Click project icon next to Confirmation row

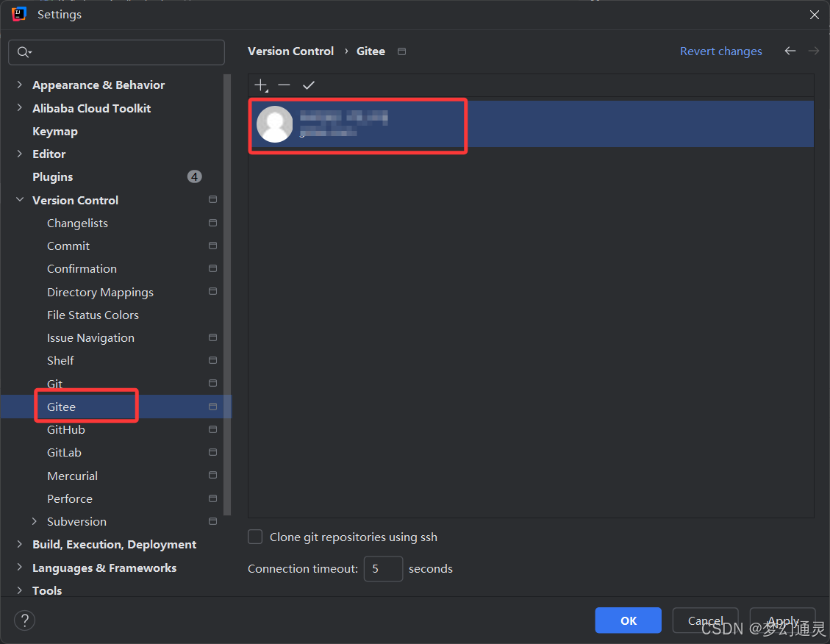click(x=212, y=268)
